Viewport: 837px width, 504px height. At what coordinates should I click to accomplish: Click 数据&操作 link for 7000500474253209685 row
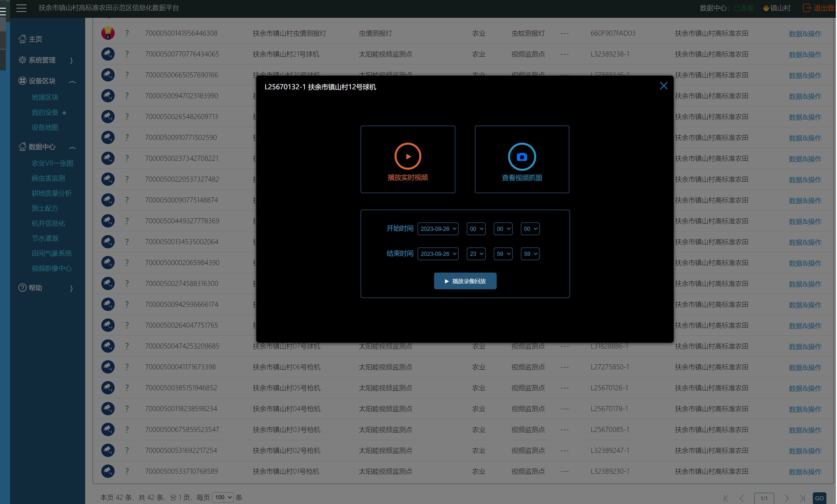[805, 346]
